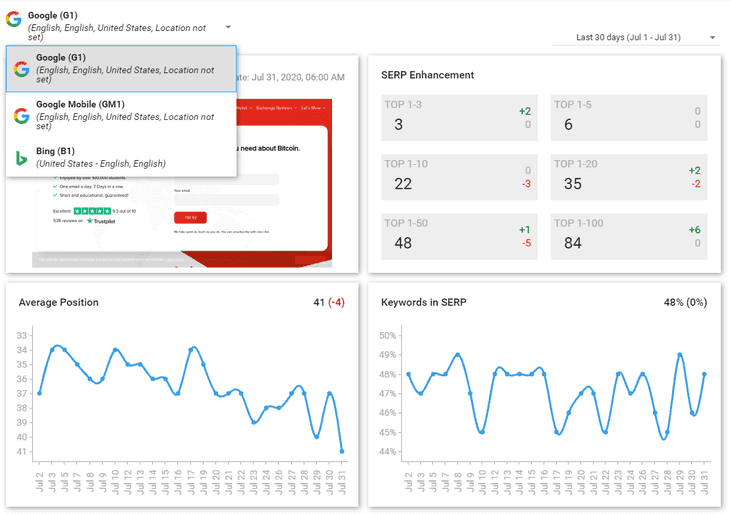
Task: Click the red button in website preview
Action: pyautogui.click(x=190, y=217)
